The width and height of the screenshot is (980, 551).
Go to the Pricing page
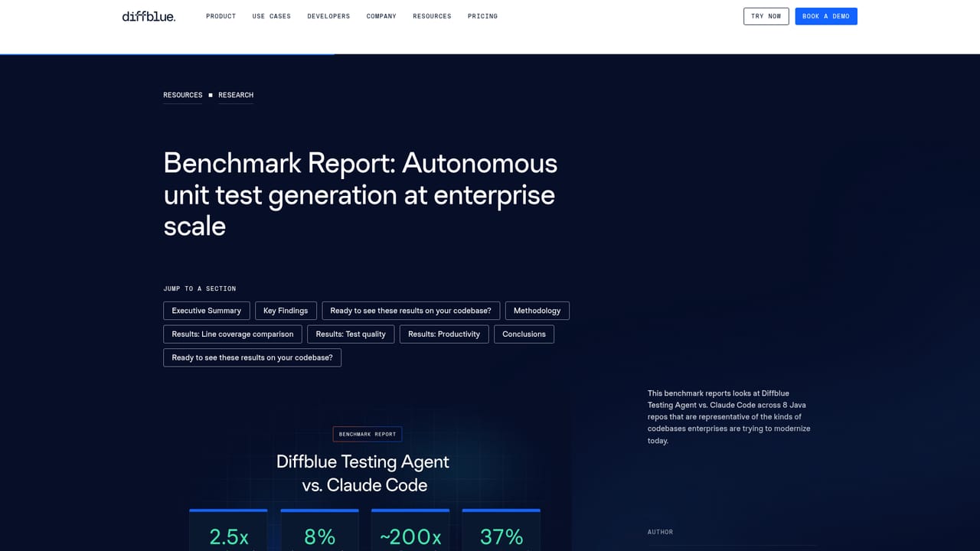point(482,16)
